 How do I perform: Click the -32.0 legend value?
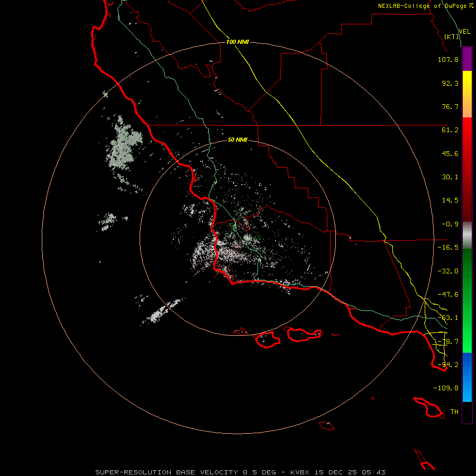pos(448,271)
